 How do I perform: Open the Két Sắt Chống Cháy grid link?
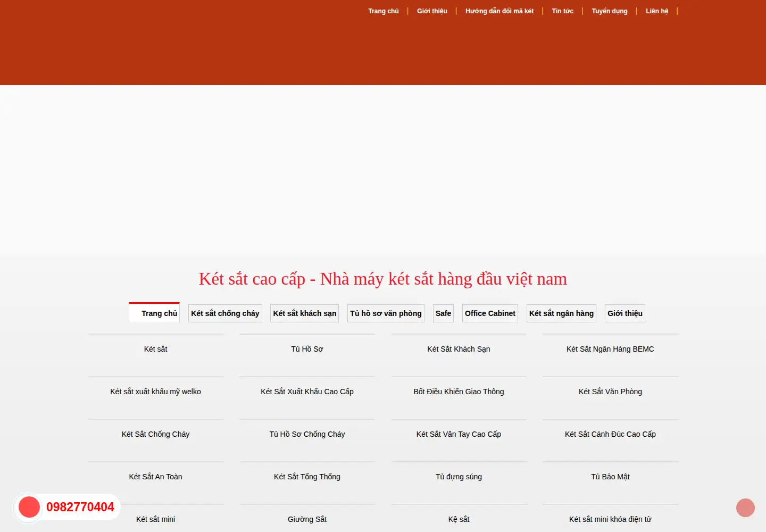(x=155, y=434)
